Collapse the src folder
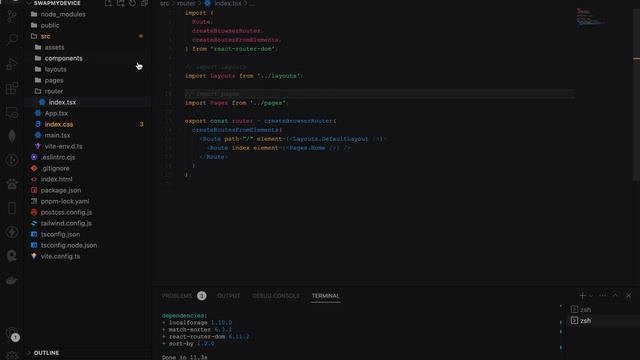The height and width of the screenshot is (360, 640). coord(88,36)
